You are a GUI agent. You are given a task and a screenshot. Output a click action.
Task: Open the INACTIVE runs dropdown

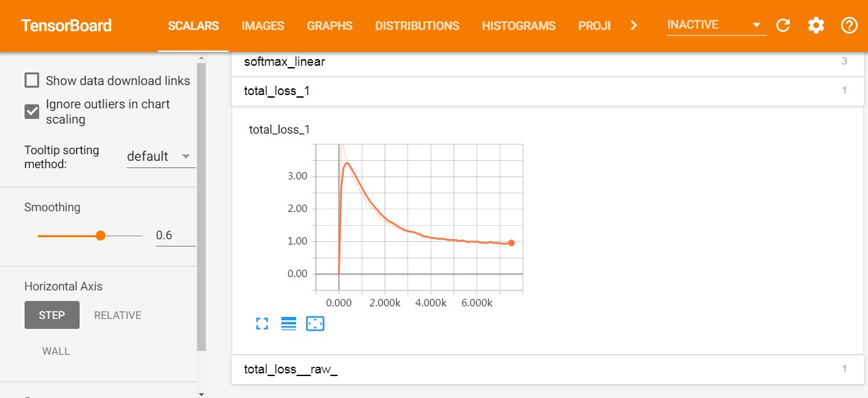click(715, 25)
